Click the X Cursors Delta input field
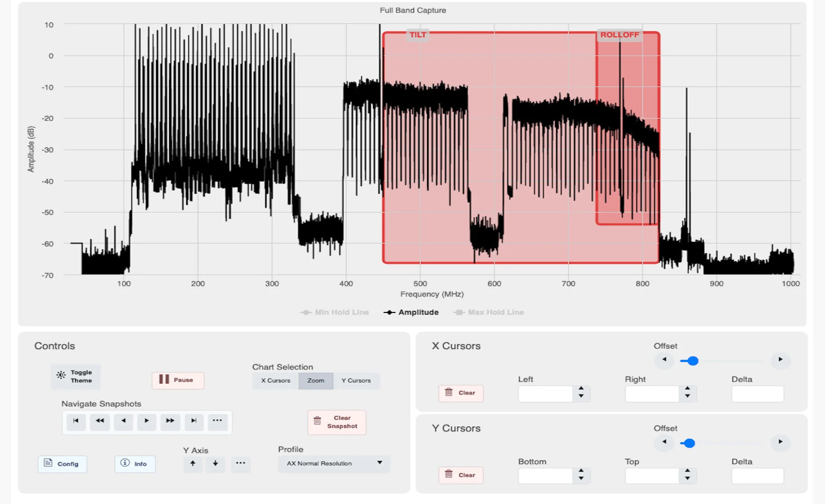The image size is (825, 504). tap(758, 393)
